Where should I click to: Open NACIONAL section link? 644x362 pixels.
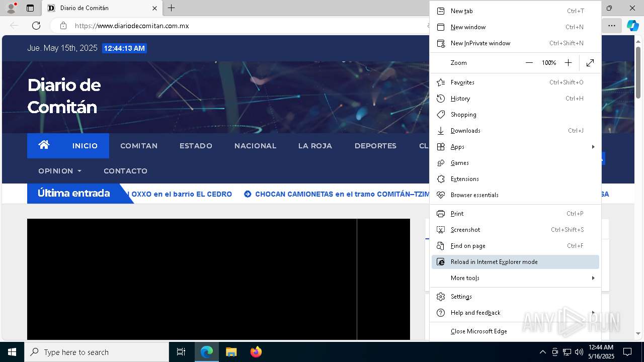pyautogui.click(x=255, y=146)
